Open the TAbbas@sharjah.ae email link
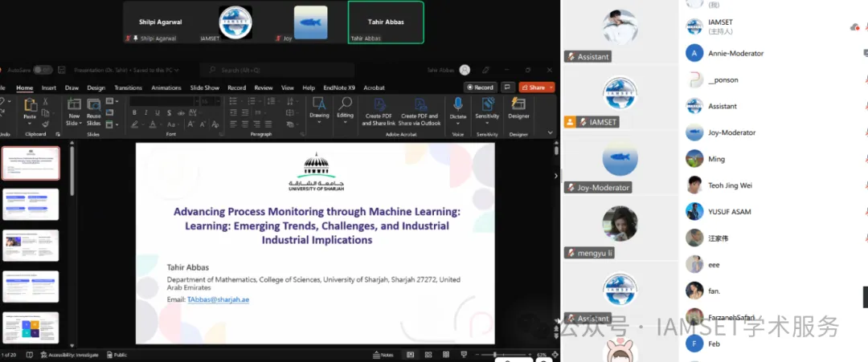868x362 pixels. tap(218, 299)
